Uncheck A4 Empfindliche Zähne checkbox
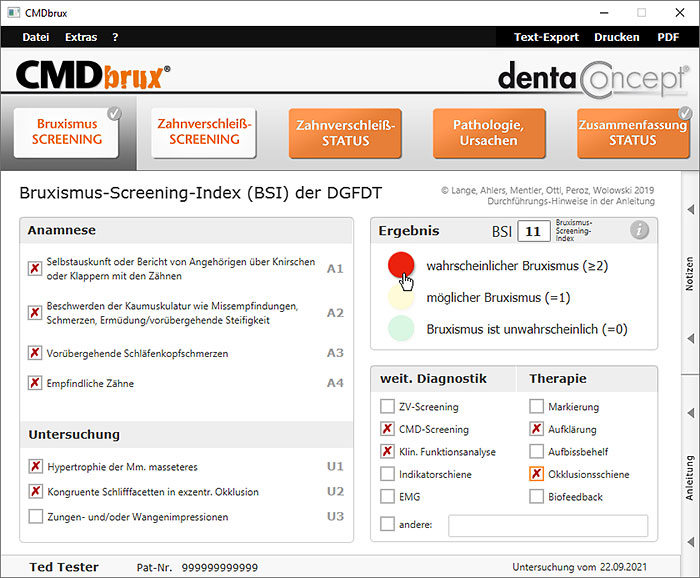 35,383
